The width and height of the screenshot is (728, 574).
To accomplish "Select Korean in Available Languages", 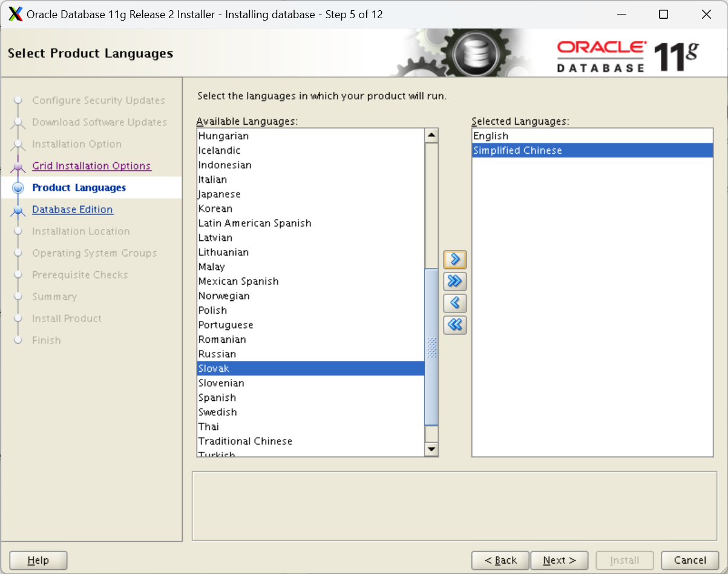I will [310, 209].
